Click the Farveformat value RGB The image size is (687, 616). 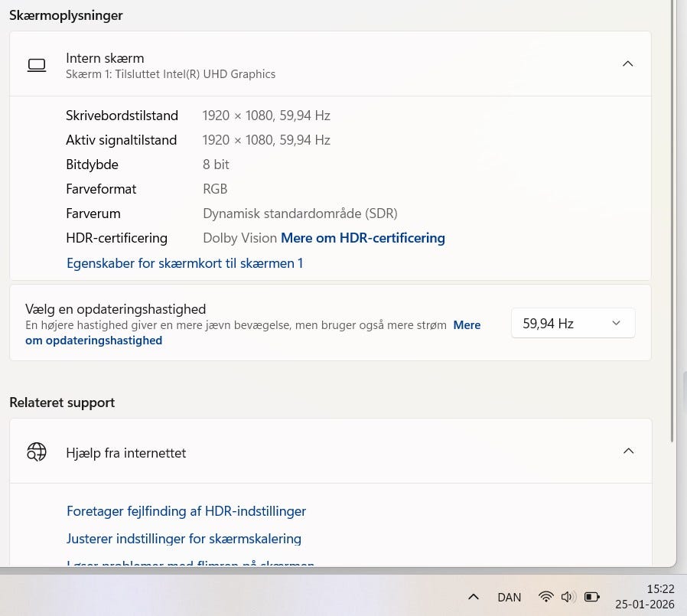pyautogui.click(x=215, y=189)
